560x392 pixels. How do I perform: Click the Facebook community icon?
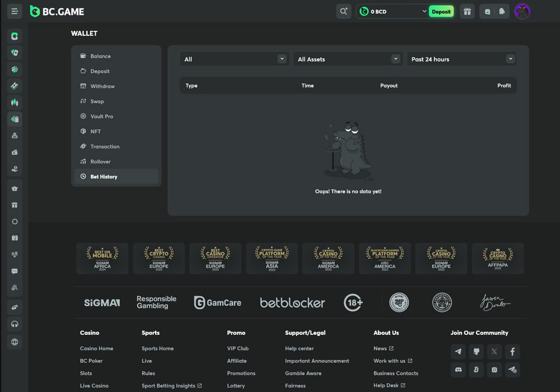512,352
